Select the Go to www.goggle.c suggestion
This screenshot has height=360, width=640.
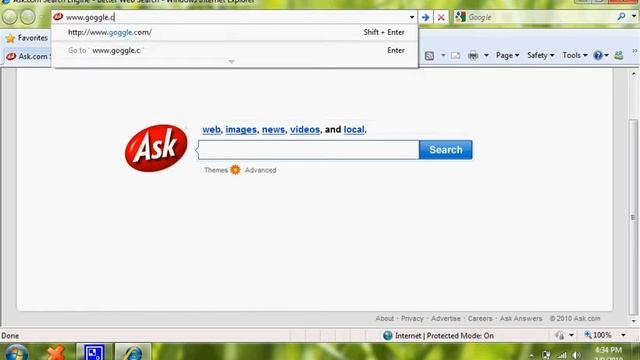(236, 50)
